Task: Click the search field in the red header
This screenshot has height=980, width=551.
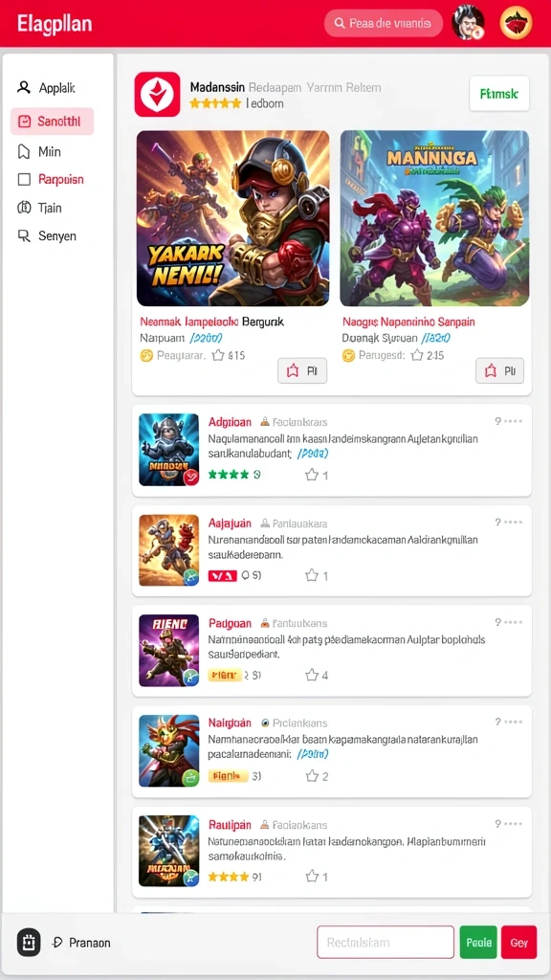Action: [383, 23]
